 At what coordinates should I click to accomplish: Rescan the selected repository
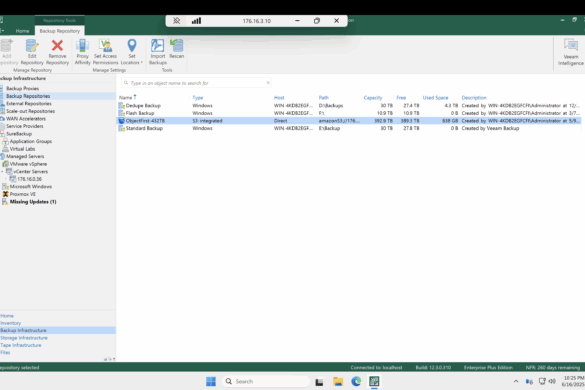click(177, 49)
